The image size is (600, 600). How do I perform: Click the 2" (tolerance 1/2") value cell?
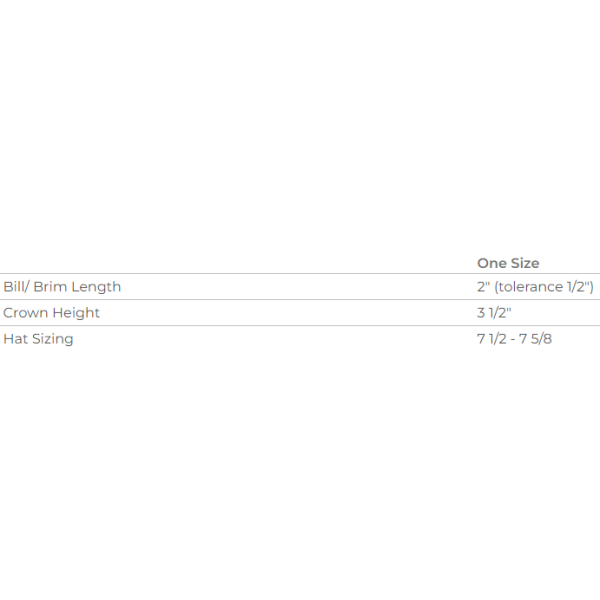(535, 287)
